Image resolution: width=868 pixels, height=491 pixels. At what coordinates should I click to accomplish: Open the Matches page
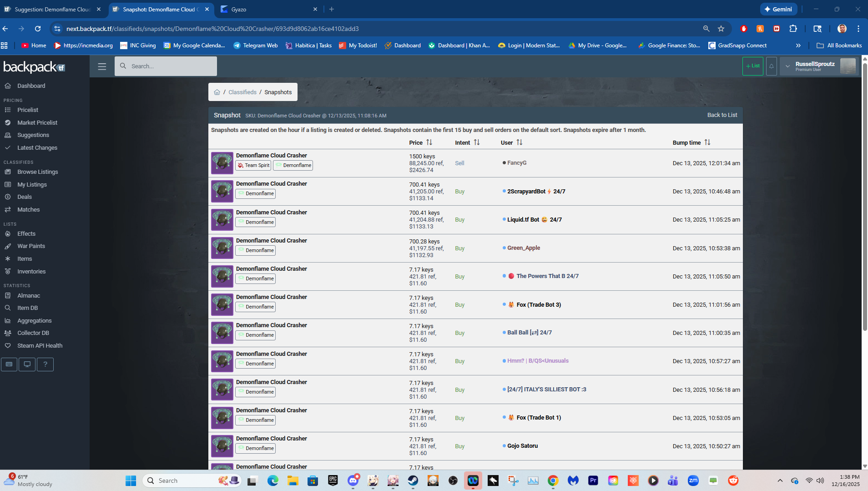pyautogui.click(x=29, y=209)
